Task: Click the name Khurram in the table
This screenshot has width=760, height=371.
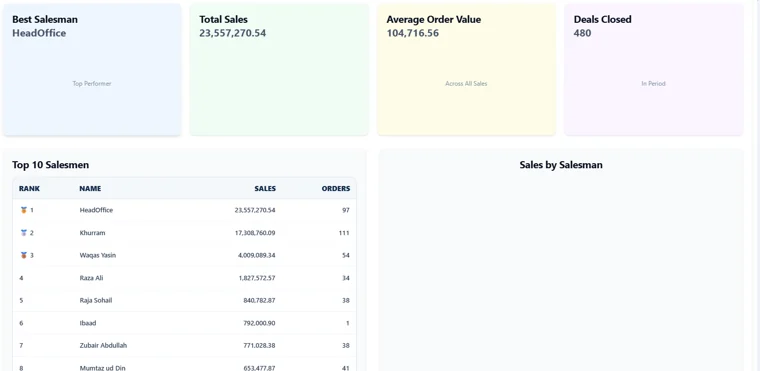Action: (92, 233)
